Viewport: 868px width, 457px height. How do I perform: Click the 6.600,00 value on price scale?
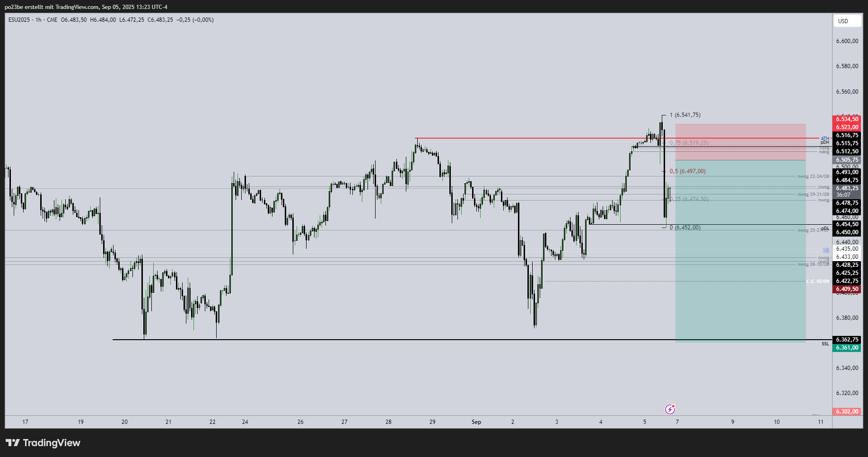pyautogui.click(x=847, y=41)
